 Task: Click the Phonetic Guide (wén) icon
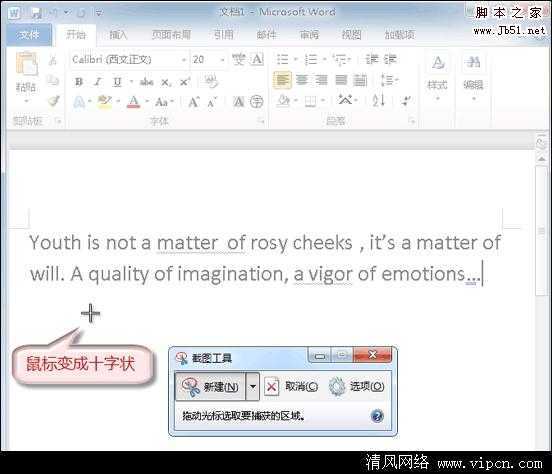click(238, 59)
